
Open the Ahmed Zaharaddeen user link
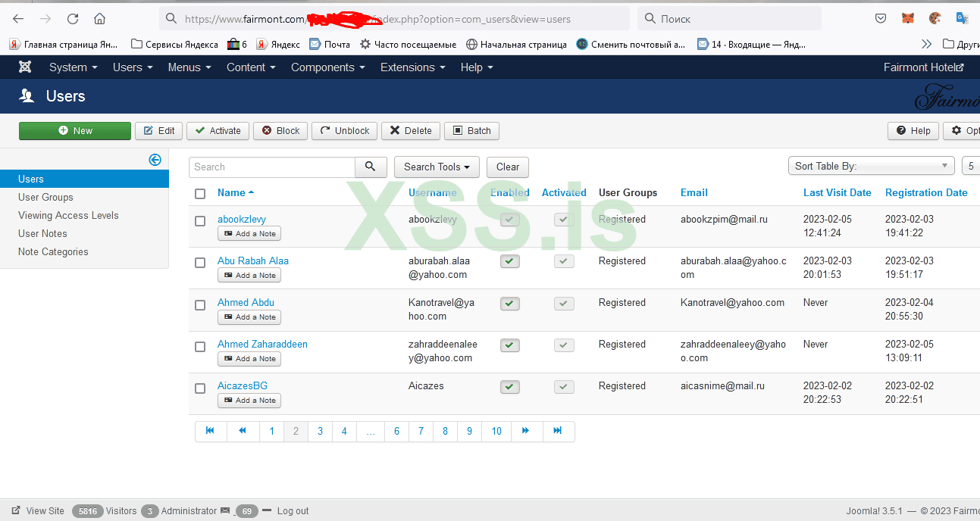[x=262, y=345]
